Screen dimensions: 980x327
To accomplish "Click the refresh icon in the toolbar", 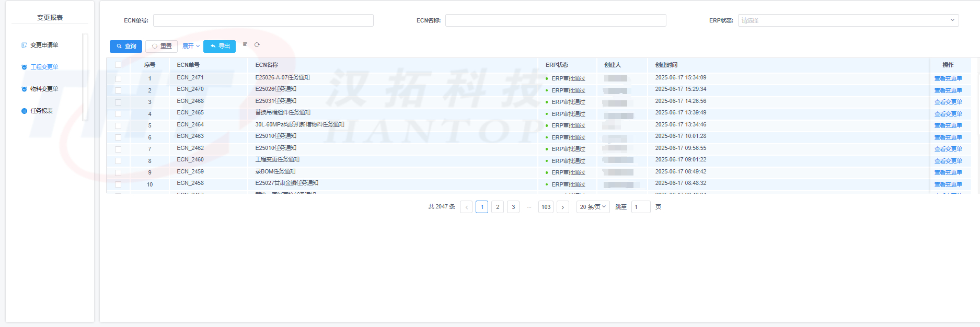I will coord(257,45).
